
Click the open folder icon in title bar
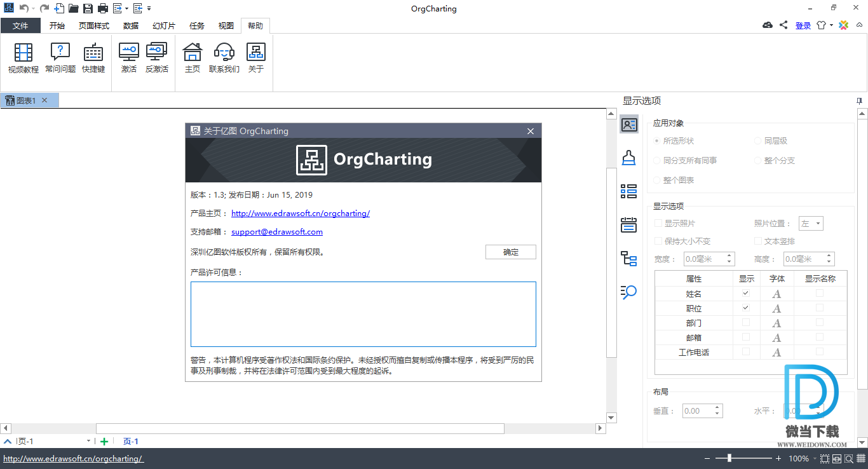74,8
